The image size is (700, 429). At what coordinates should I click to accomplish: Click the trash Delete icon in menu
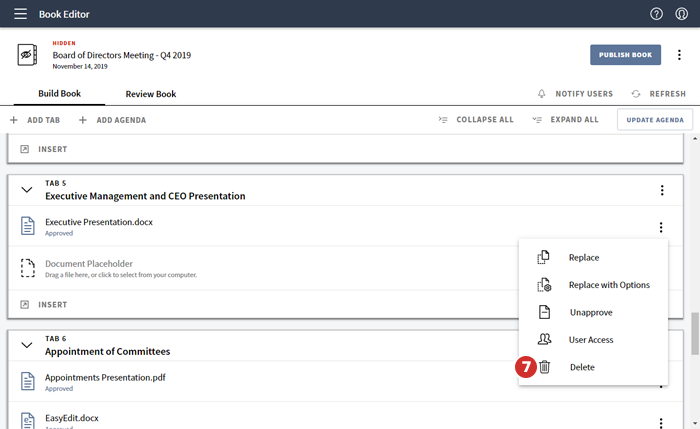pos(545,367)
